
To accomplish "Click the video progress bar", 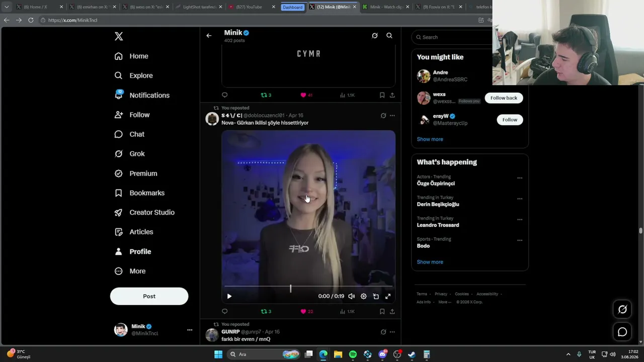I will [x=308, y=288].
